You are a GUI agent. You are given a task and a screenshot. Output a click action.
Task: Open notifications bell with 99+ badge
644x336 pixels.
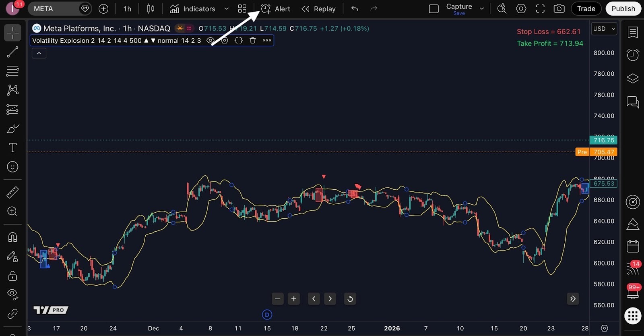[633, 292]
